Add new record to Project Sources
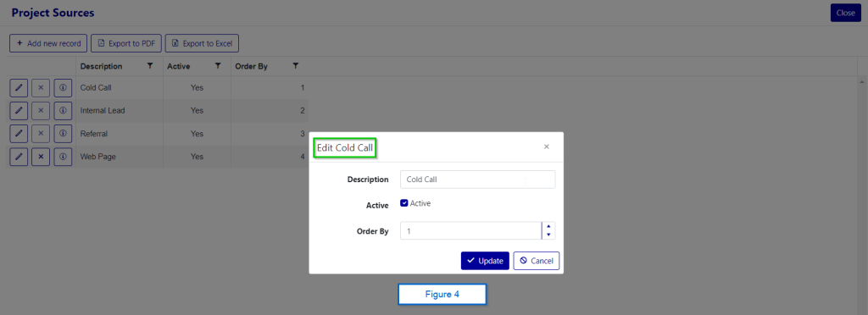Screen dimensions: 868x315 [48, 43]
